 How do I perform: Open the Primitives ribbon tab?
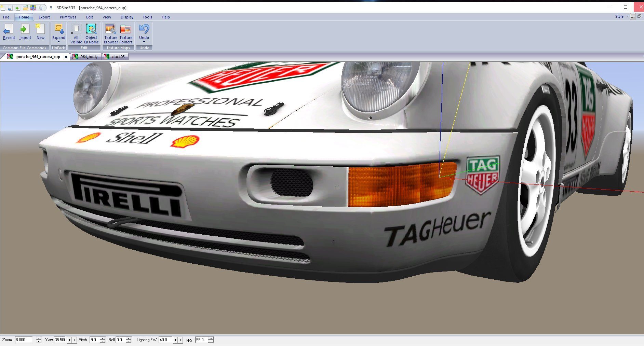(x=68, y=17)
